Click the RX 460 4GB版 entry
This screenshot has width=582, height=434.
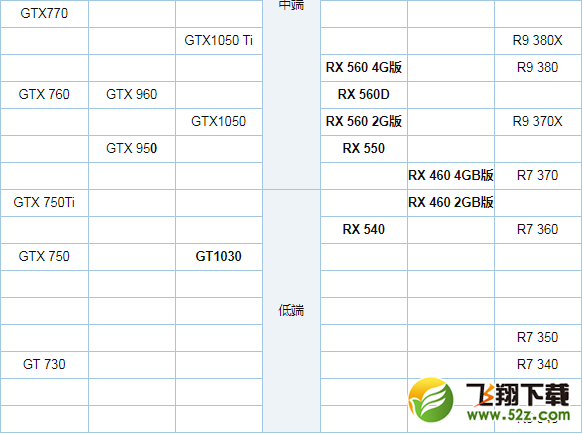(x=451, y=175)
